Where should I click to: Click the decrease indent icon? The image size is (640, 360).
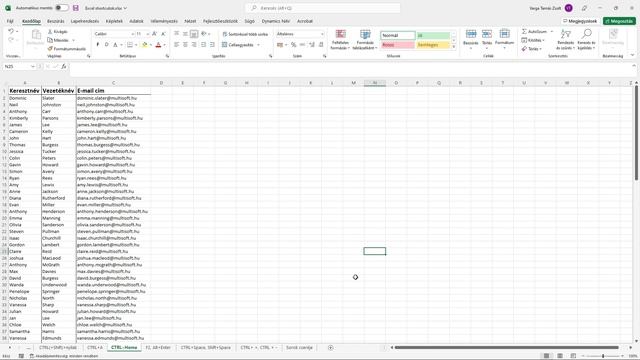tap(203, 44)
